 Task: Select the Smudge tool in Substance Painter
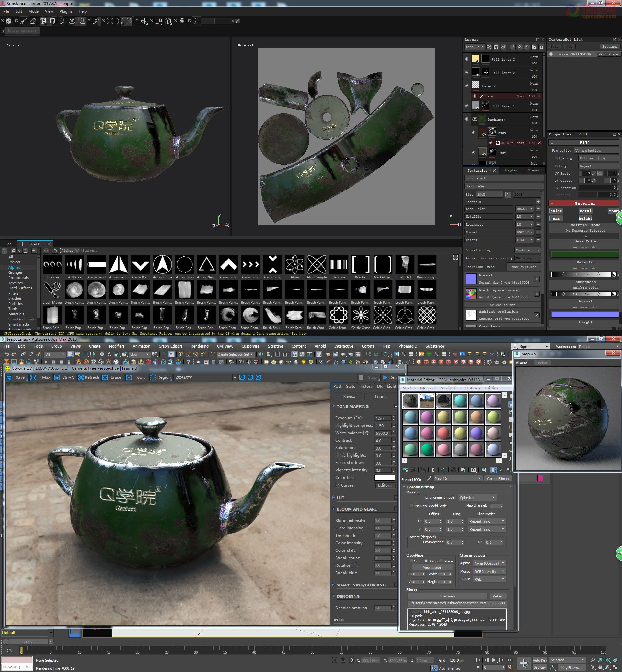(62, 21)
